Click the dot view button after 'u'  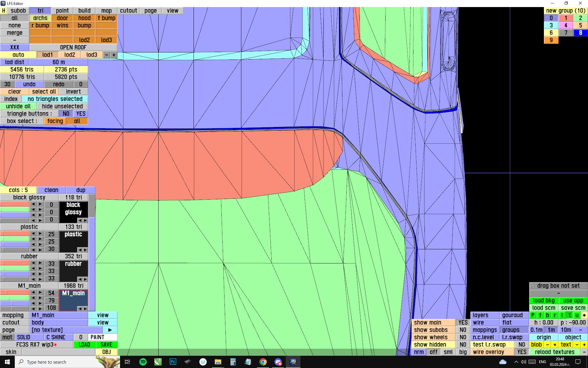tap(584, 315)
